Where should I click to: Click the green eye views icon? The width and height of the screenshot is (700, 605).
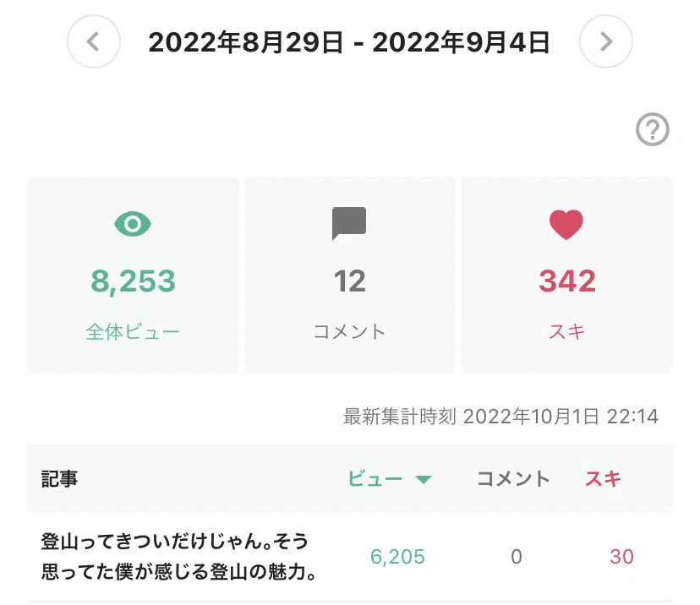[x=133, y=224]
